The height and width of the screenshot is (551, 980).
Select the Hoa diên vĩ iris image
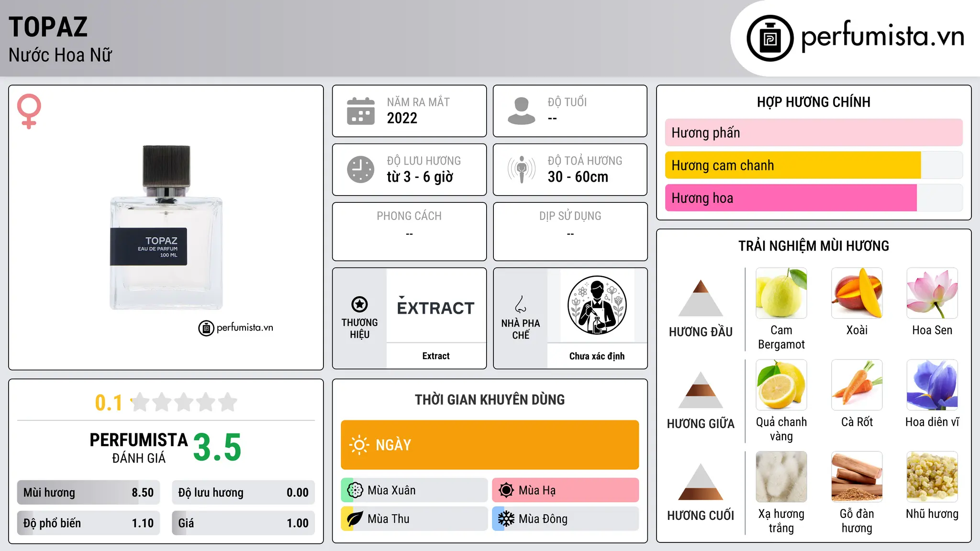pyautogui.click(x=932, y=385)
